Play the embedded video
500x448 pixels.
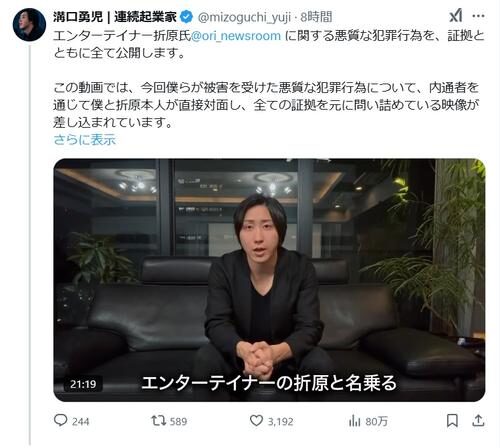click(269, 280)
